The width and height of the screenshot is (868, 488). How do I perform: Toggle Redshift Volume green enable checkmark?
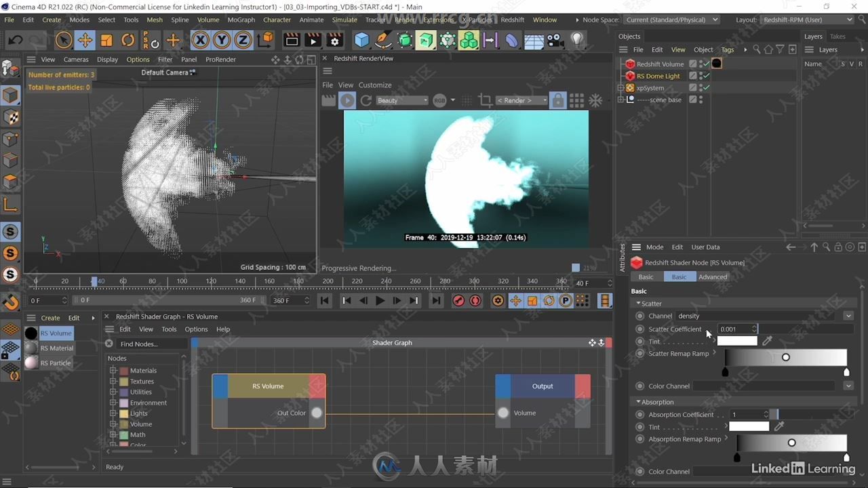706,64
